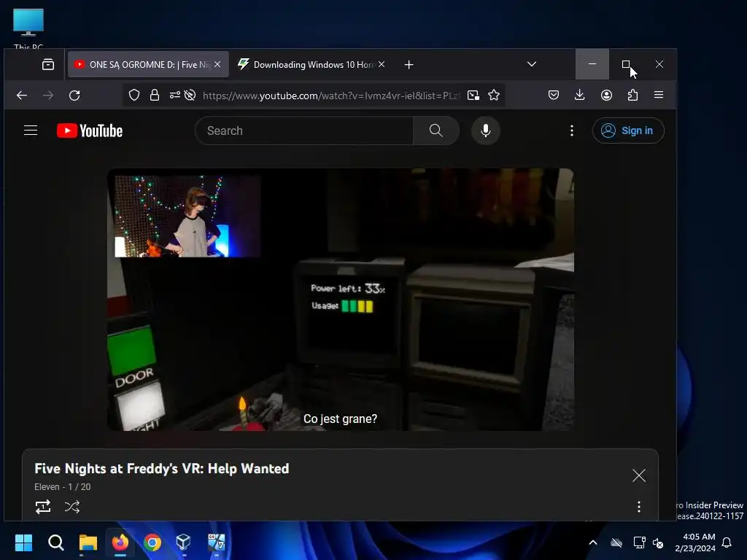Close the playlist panel with X

[639, 475]
